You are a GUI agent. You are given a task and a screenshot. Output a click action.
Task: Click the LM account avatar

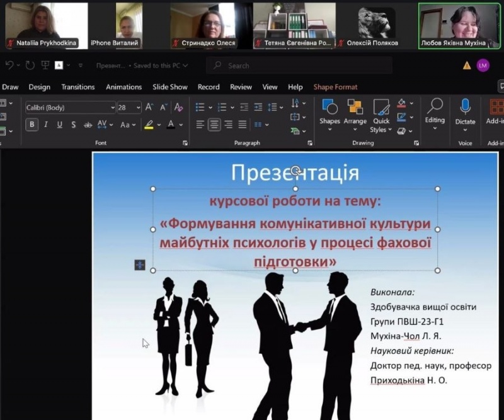pos(483,65)
